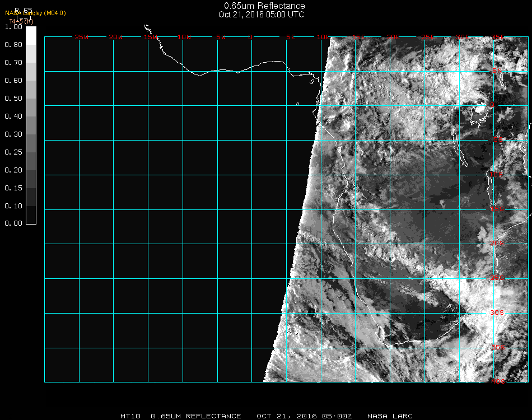Screen dimensions: 532x420
Task: Click the 35E longitude label
Action: (x=498, y=37)
